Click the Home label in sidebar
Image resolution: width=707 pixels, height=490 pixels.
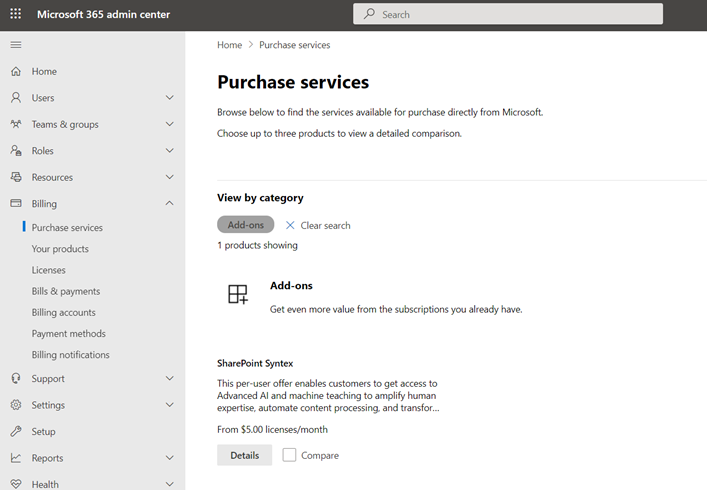point(44,71)
